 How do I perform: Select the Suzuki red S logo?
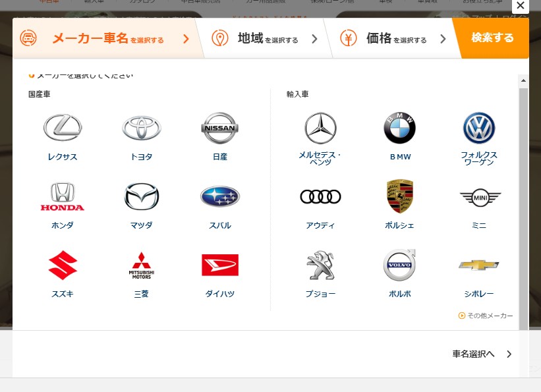click(63, 265)
